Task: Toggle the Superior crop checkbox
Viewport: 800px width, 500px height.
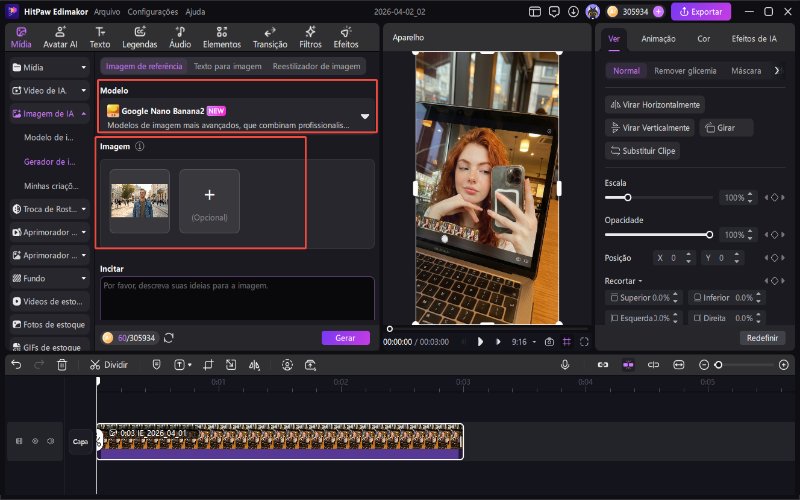Action: tap(615, 298)
